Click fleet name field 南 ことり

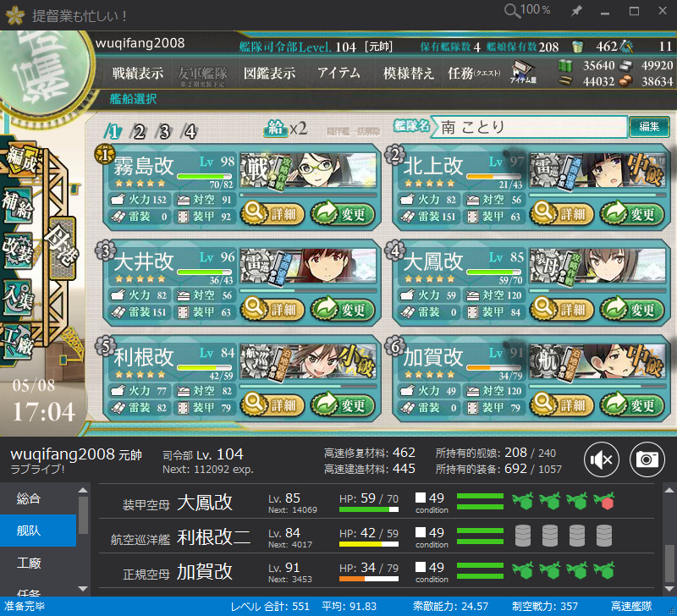coord(529,127)
